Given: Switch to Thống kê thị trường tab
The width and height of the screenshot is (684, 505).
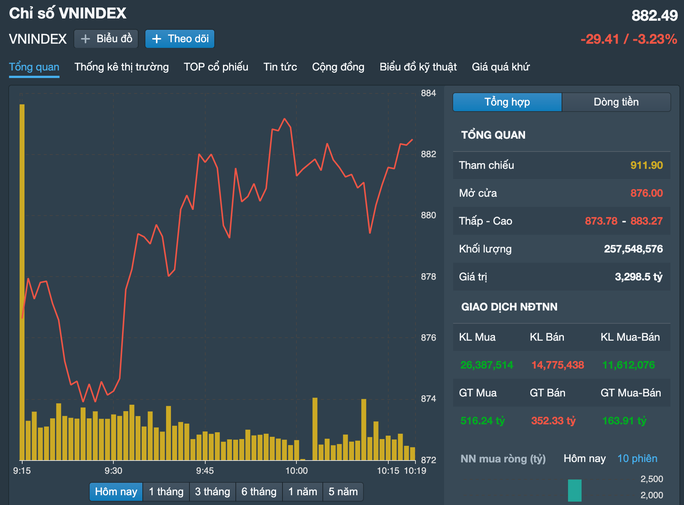Looking at the screenshot, I should click(x=121, y=67).
